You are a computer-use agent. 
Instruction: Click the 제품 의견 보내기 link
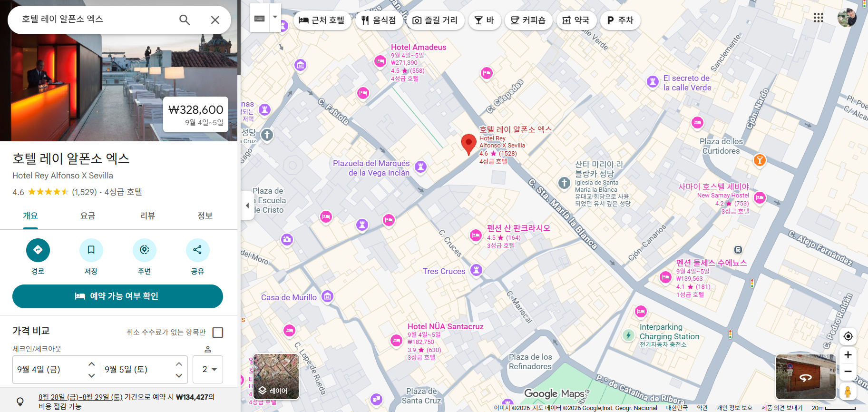pyautogui.click(x=782, y=408)
